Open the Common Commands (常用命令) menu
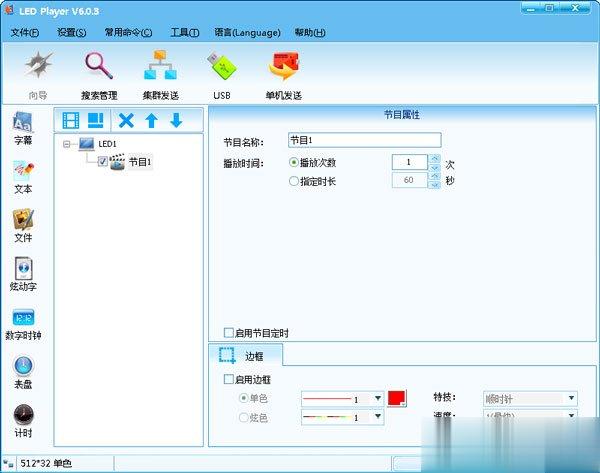Screen dimensions: 600x473 tap(128, 33)
